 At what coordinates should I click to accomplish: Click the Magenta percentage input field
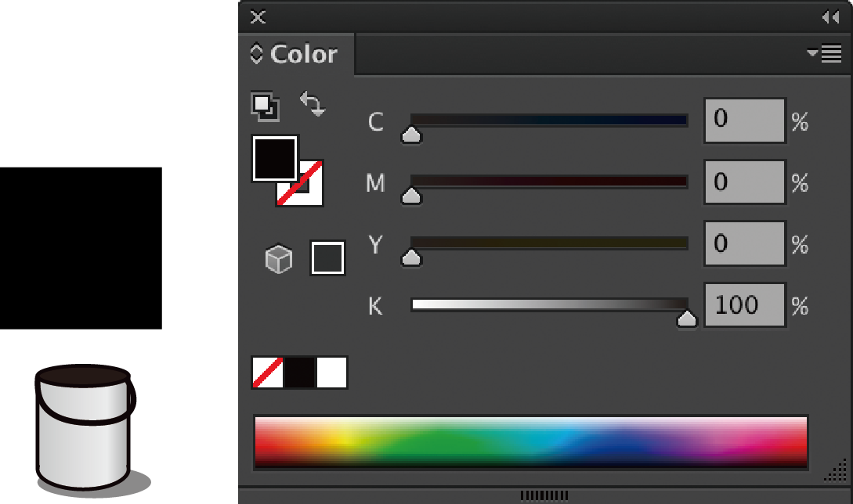tap(744, 183)
